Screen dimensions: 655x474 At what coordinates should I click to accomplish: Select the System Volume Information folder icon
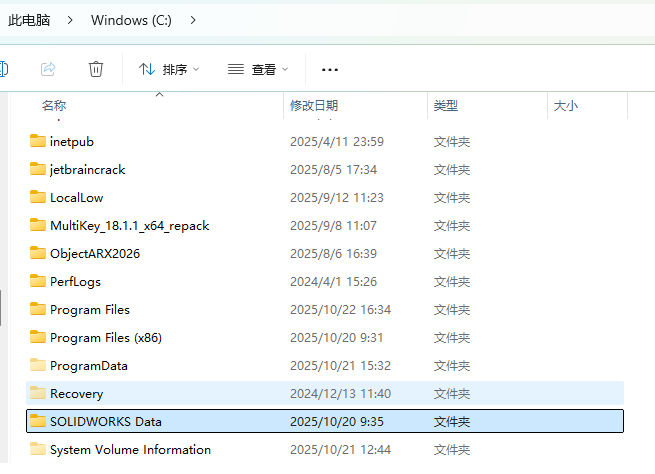click(38, 449)
